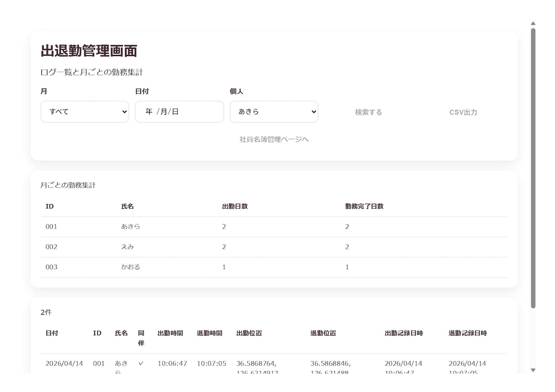Open the 個人 dropdown showing あきら
555x392 pixels.
[x=274, y=112]
